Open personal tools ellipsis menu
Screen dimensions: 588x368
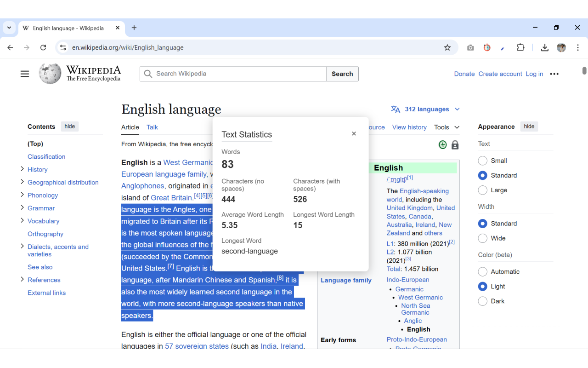tap(554, 74)
